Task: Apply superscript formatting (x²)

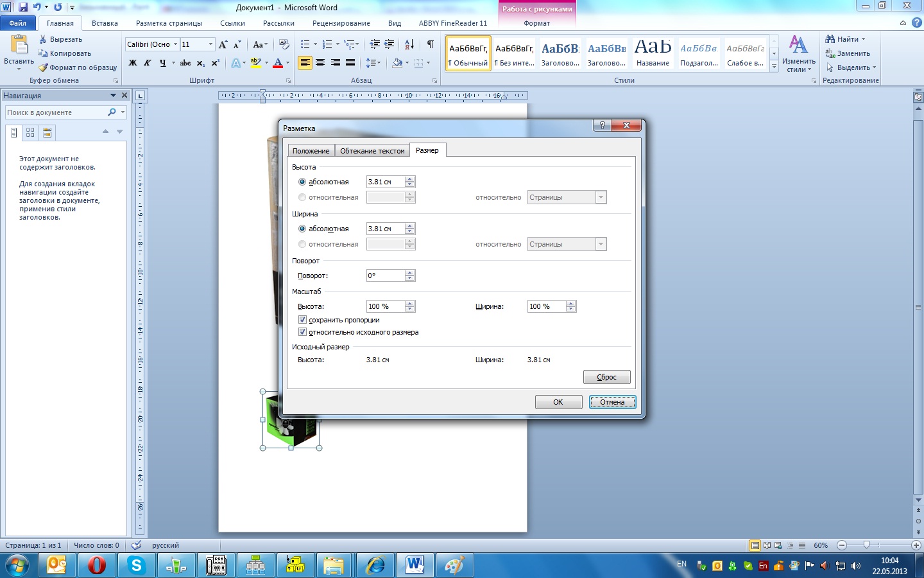Action: click(215, 63)
